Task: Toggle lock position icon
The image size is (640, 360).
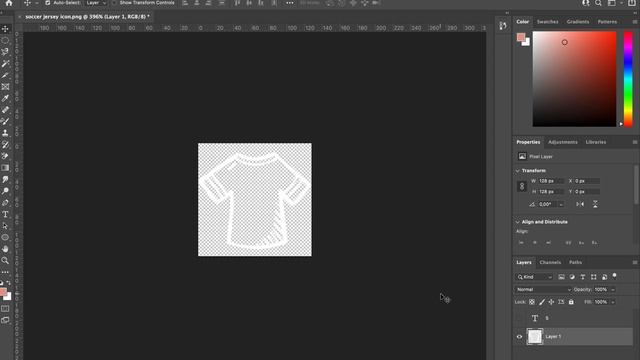Action: point(551,302)
